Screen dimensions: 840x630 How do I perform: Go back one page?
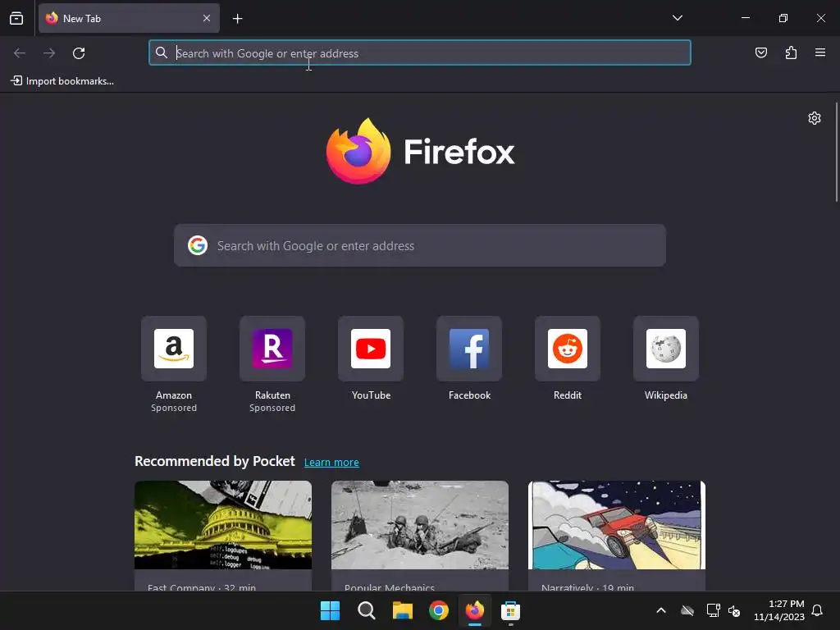point(20,53)
